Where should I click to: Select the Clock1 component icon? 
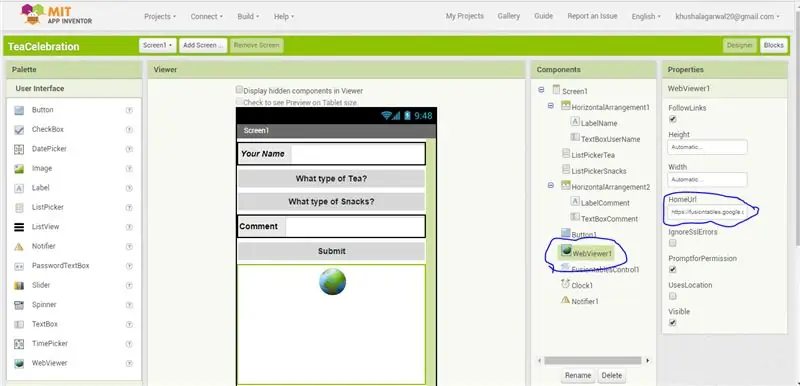pyautogui.click(x=565, y=284)
